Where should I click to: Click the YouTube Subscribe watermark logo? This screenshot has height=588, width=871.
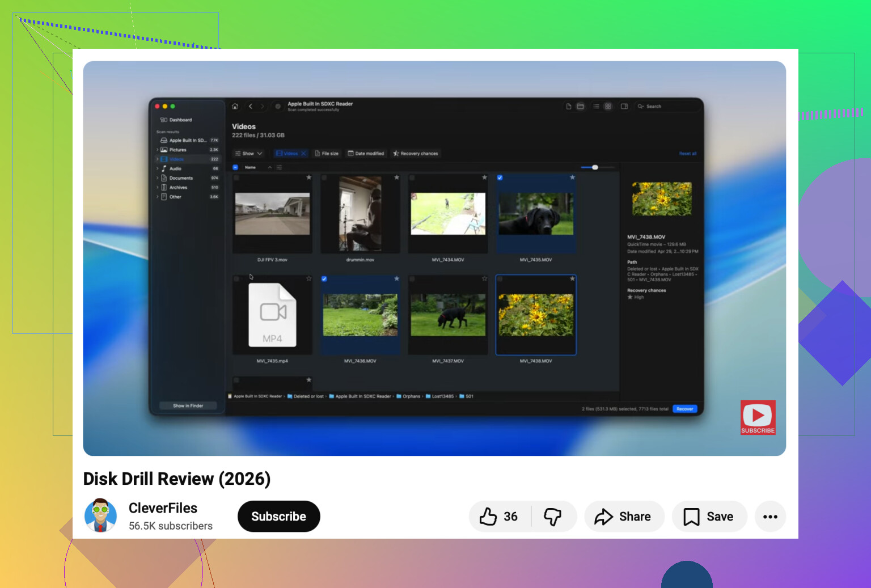(x=758, y=417)
